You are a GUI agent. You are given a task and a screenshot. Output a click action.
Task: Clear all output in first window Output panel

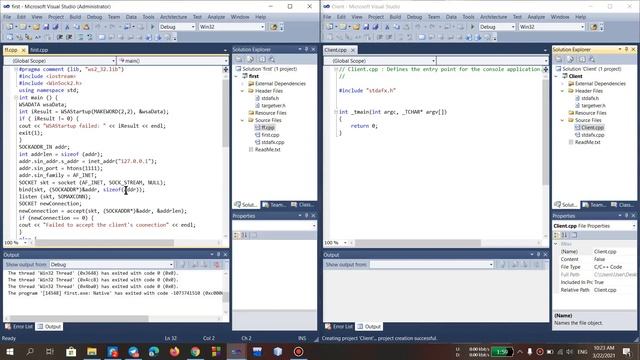[217, 264]
